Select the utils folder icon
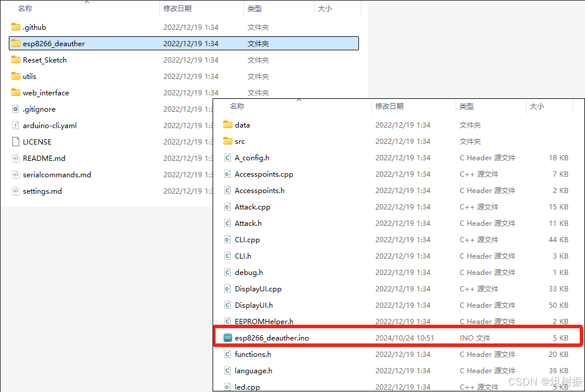The image size is (585, 392). point(16,76)
